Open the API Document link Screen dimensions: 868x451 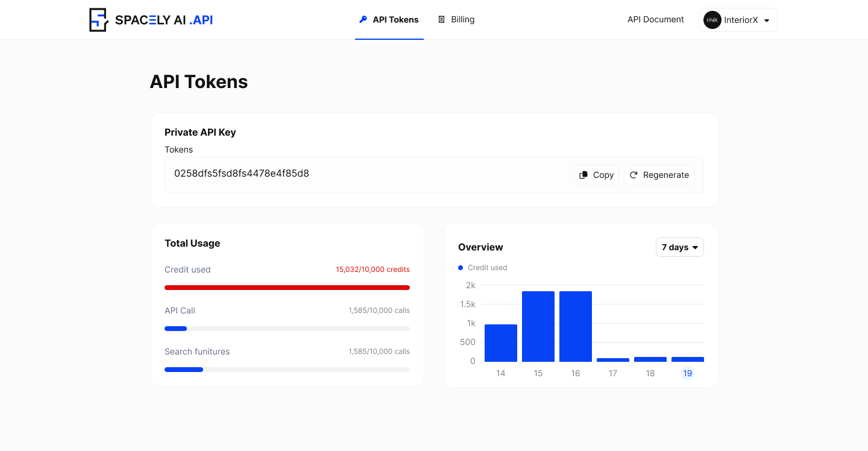click(x=655, y=19)
